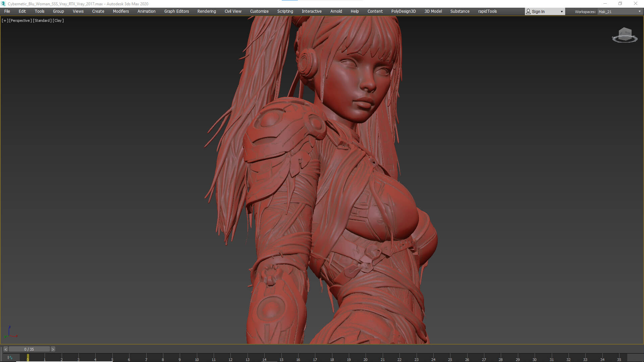The image size is (644, 362).
Task: Open the Create menu
Action: (x=98, y=11)
